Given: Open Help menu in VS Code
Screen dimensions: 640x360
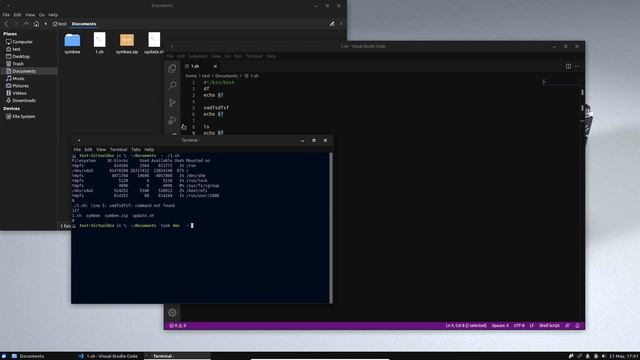Looking at the screenshot, I should point(271,56).
